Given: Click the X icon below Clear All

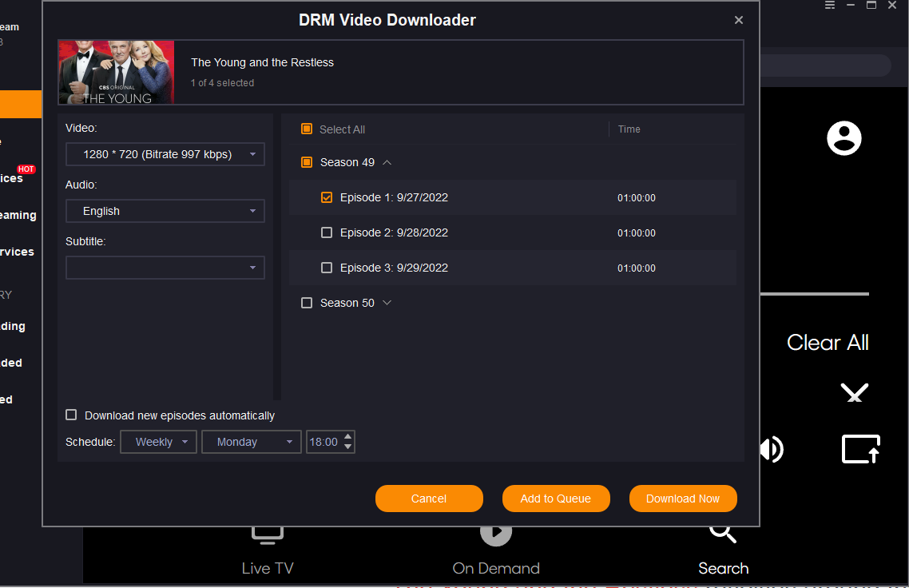Looking at the screenshot, I should coord(855,392).
